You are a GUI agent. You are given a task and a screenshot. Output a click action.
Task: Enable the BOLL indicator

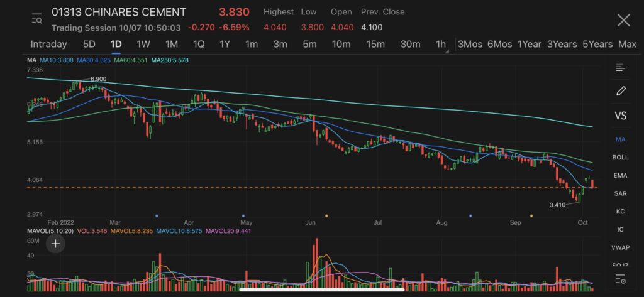[620, 158]
